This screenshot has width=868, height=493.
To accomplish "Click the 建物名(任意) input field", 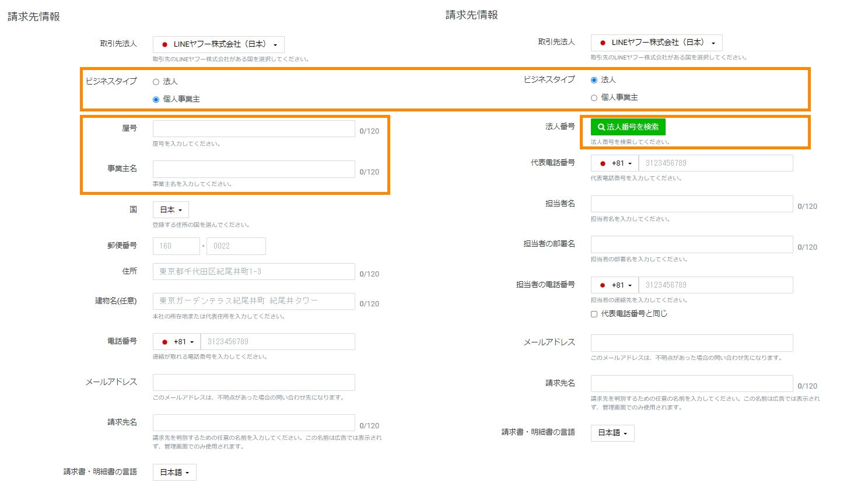I will coord(254,301).
